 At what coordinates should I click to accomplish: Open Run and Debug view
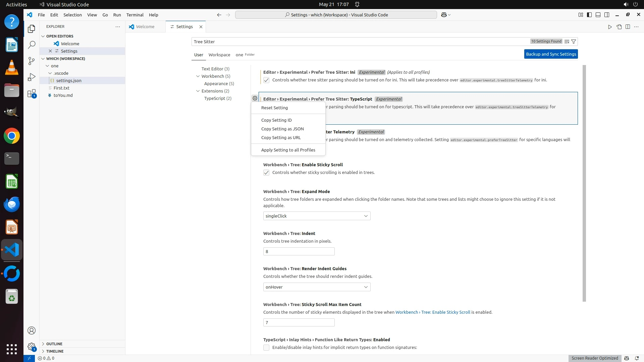point(32,77)
